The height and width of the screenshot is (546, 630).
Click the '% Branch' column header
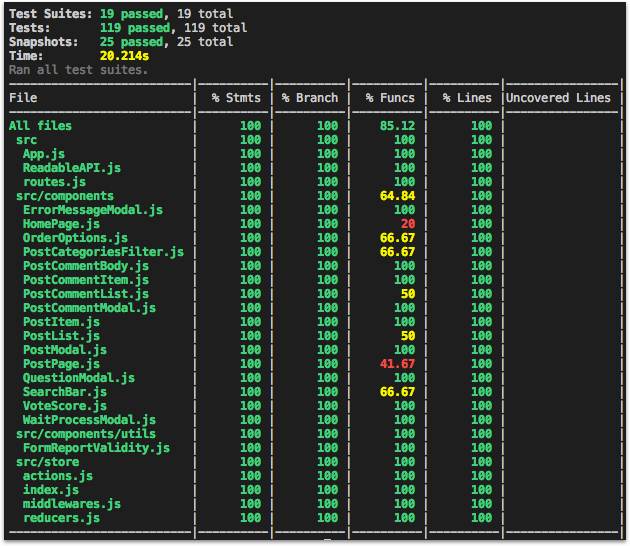pyautogui.click(x=310, y=98)
